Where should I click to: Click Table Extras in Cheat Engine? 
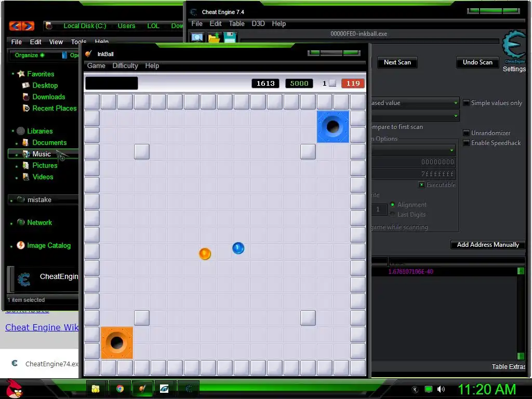pos(508,366)
